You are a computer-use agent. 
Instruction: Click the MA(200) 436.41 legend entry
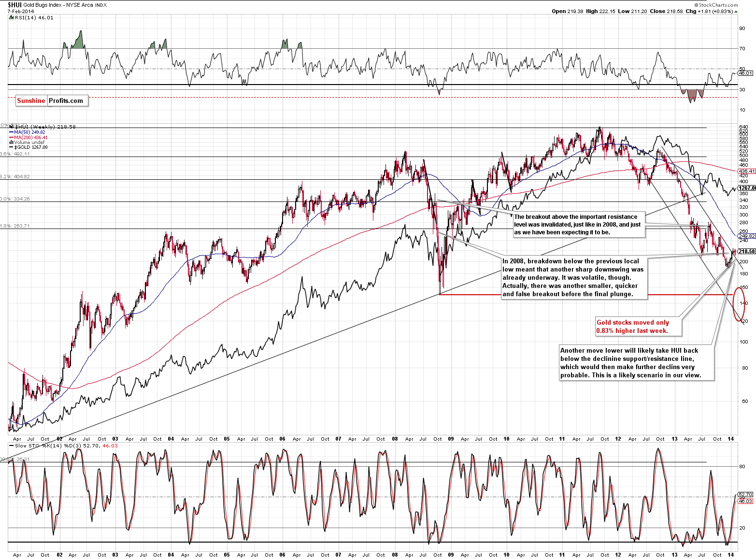[x=28, y=137]
